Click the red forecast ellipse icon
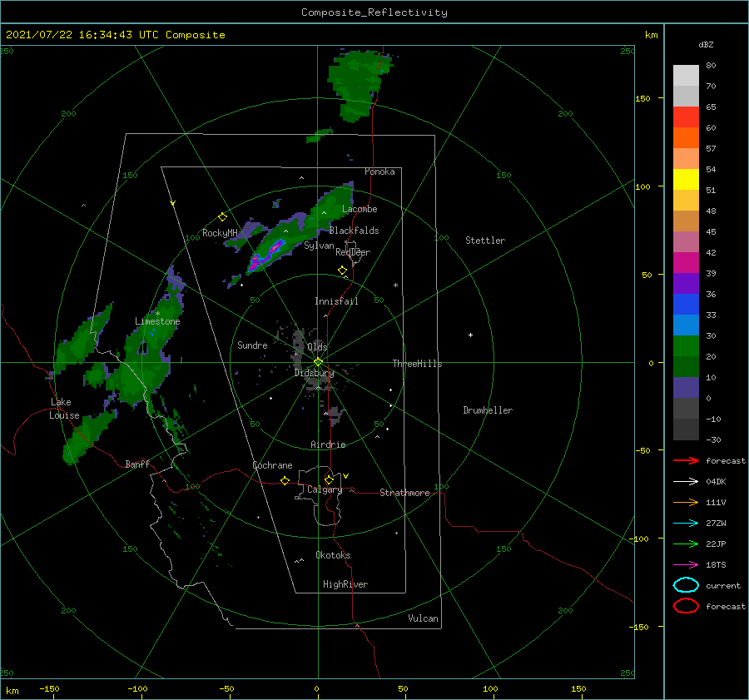 [x=686, y=606]
